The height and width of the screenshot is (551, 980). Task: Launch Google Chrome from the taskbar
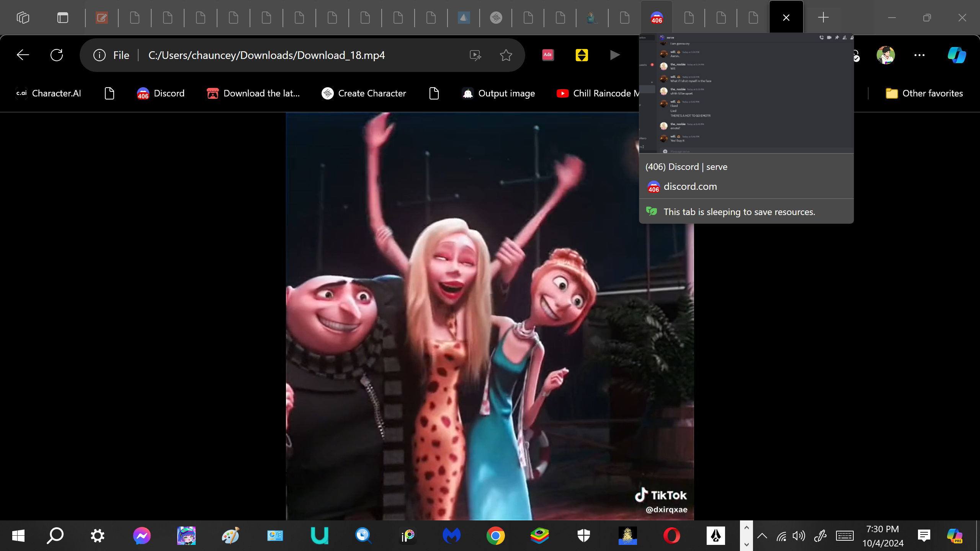[x=496, y=536]
